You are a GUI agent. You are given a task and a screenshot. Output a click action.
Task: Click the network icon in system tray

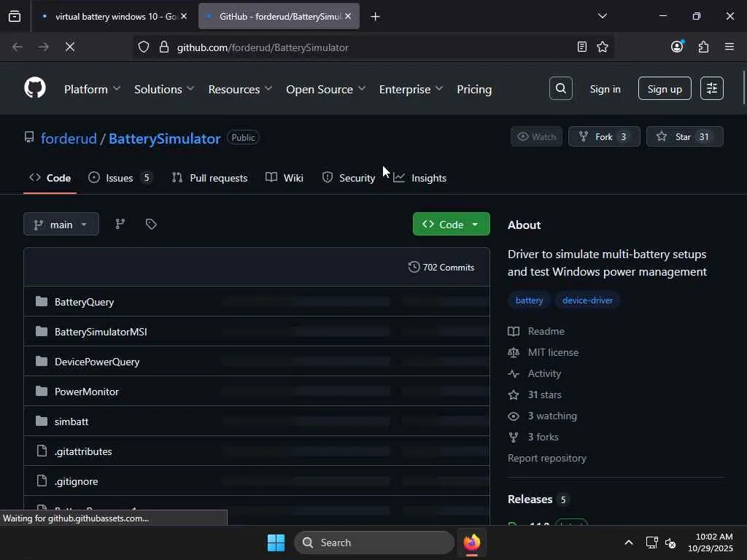(x=651, y=542)
